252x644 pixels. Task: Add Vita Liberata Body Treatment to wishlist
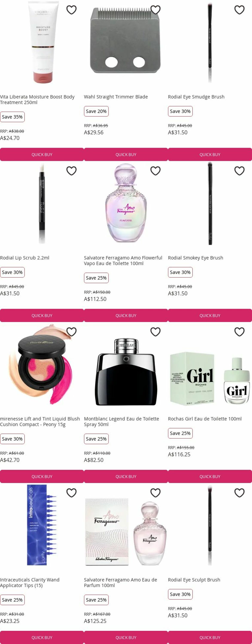click(71, 10)
